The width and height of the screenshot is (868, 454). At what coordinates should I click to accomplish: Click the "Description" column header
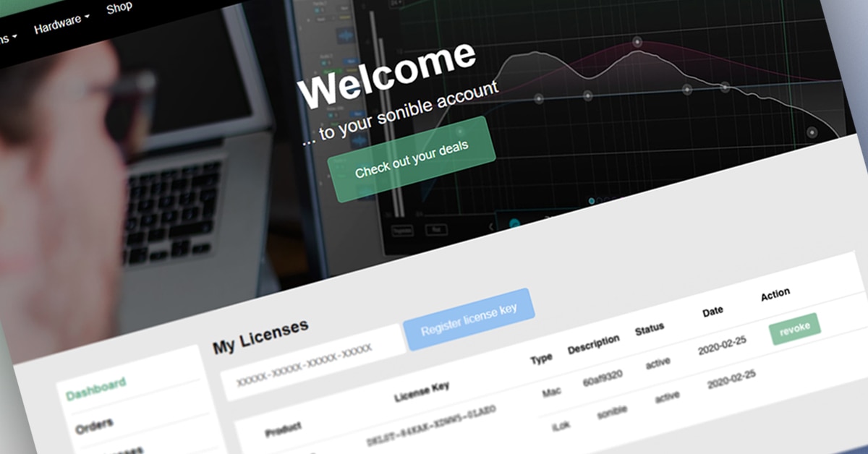(594, 343)
